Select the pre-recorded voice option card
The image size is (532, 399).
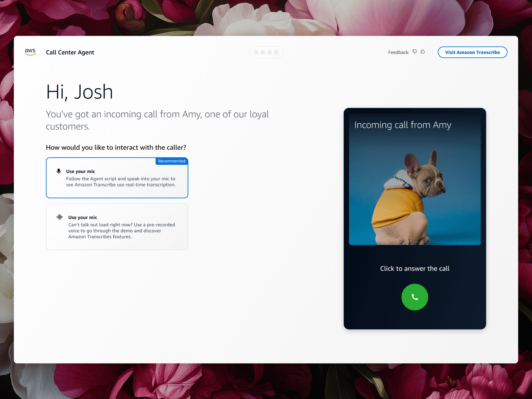[117, 227]
